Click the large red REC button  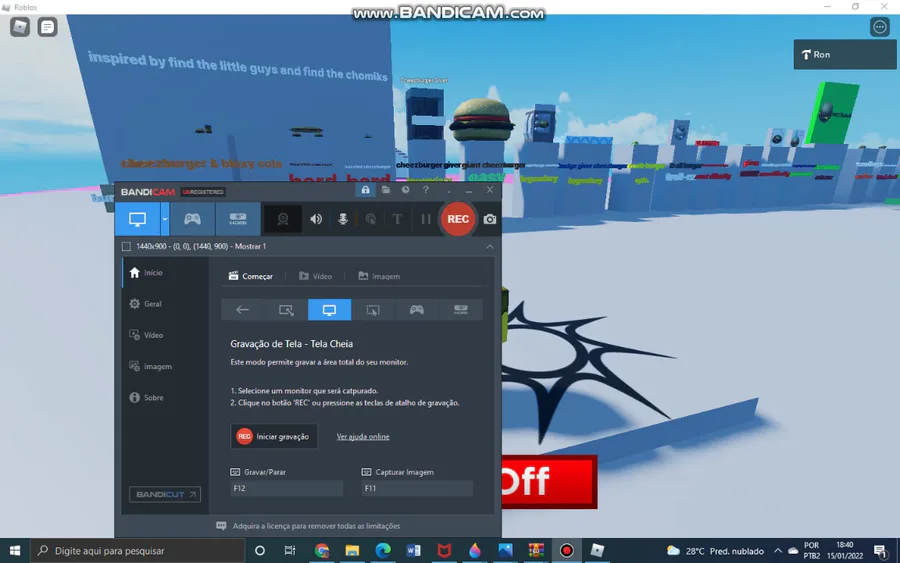coord(458,219)
